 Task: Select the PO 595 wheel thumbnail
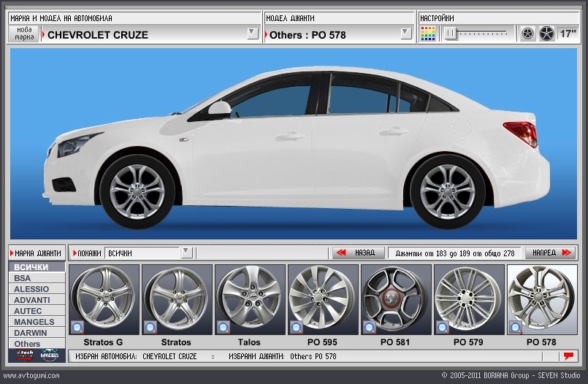point(323,300)
